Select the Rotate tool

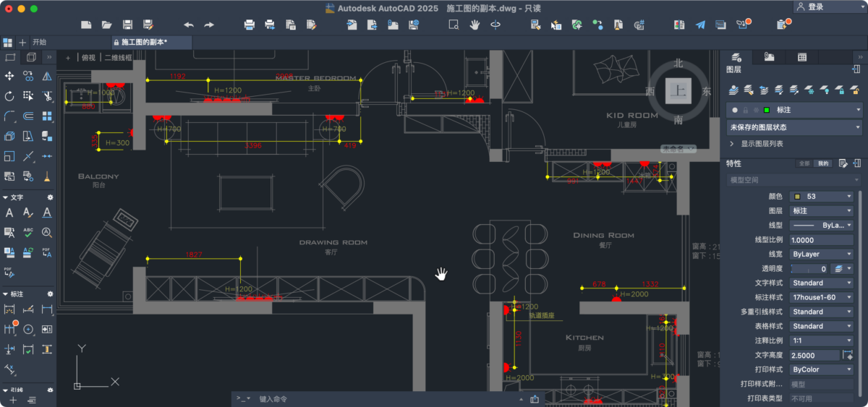point(9,95)
